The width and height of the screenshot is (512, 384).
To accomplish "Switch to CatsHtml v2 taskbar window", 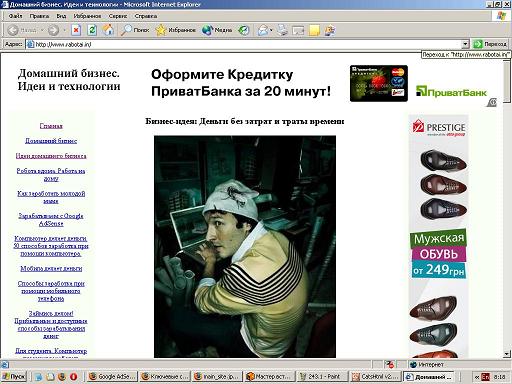I will 375,377.
